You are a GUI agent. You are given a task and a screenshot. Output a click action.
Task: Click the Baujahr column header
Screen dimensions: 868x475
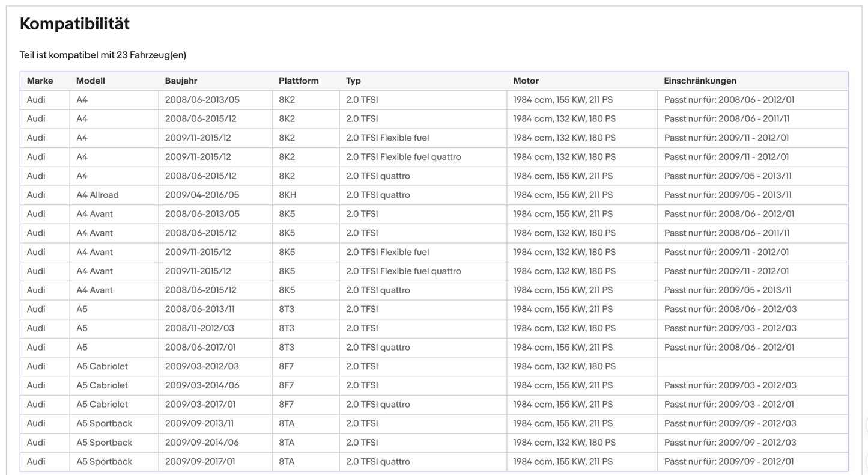[x=181, y=81]
